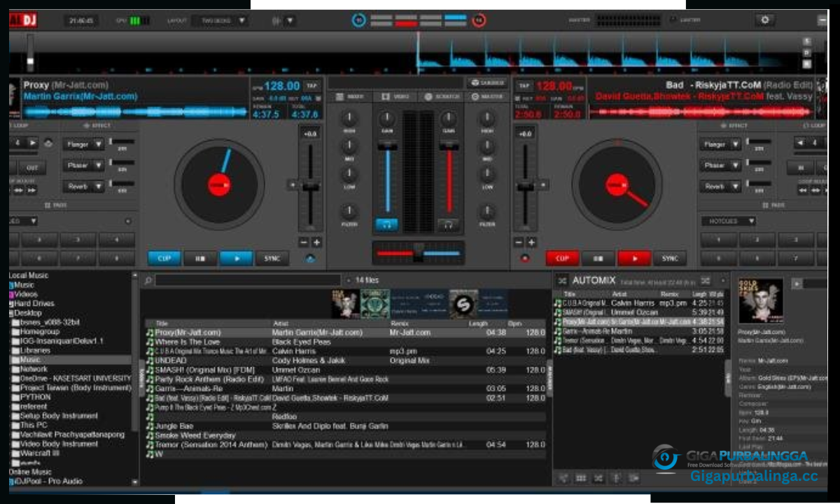This screenshot has height=504, width=840.
Task: Increase the left deck loop size with the right arrow
Action: tap(34, 143)
